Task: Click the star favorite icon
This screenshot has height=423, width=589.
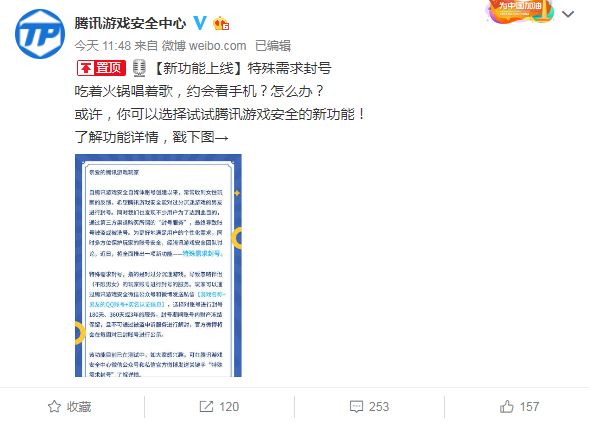Action: point(54,406)
